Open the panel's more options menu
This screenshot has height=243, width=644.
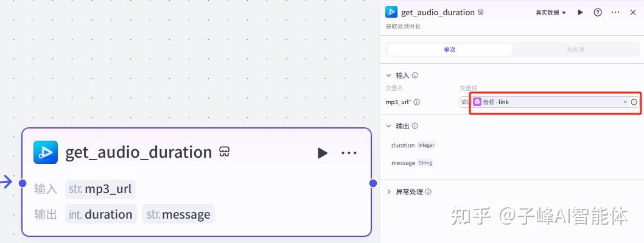(615, 12)
